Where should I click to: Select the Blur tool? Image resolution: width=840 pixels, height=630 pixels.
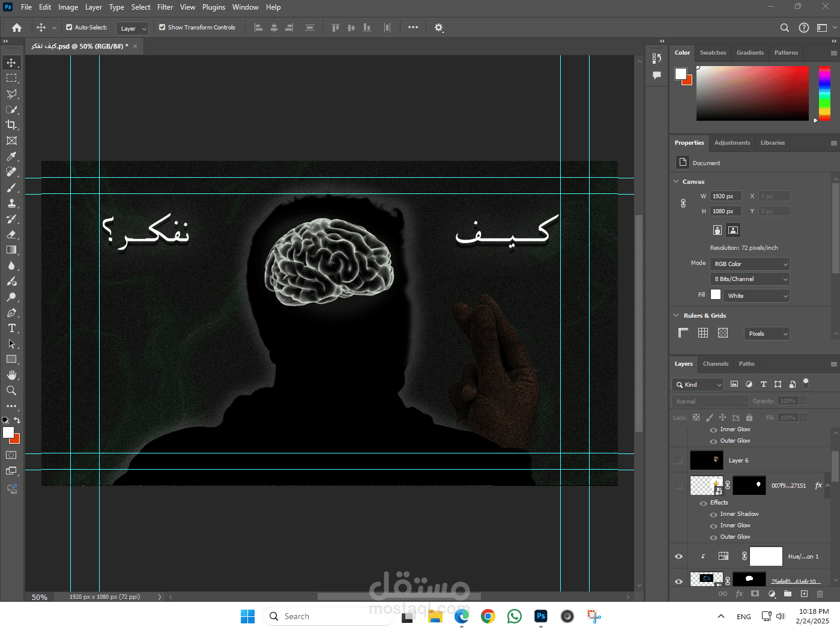11,265
